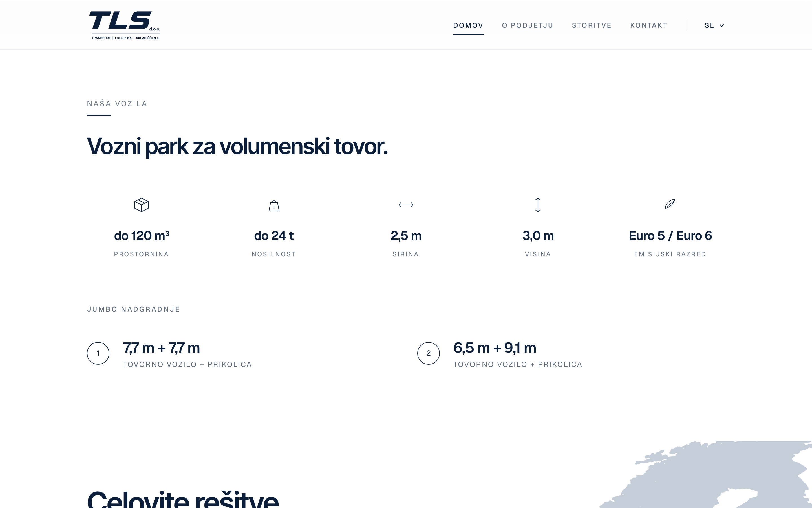Click the "Euro 5 / Euro 6" text
812x508 pixels.
(670, 236)
